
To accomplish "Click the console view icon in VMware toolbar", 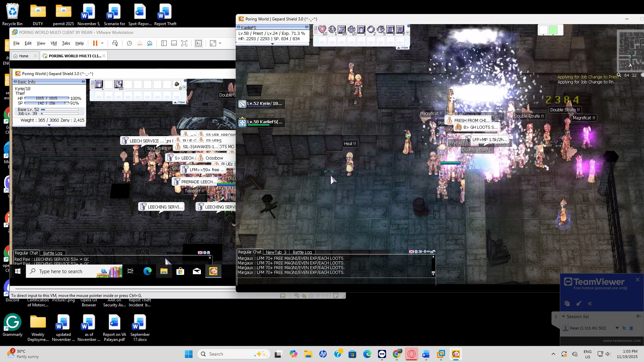I will click(199, 43).
